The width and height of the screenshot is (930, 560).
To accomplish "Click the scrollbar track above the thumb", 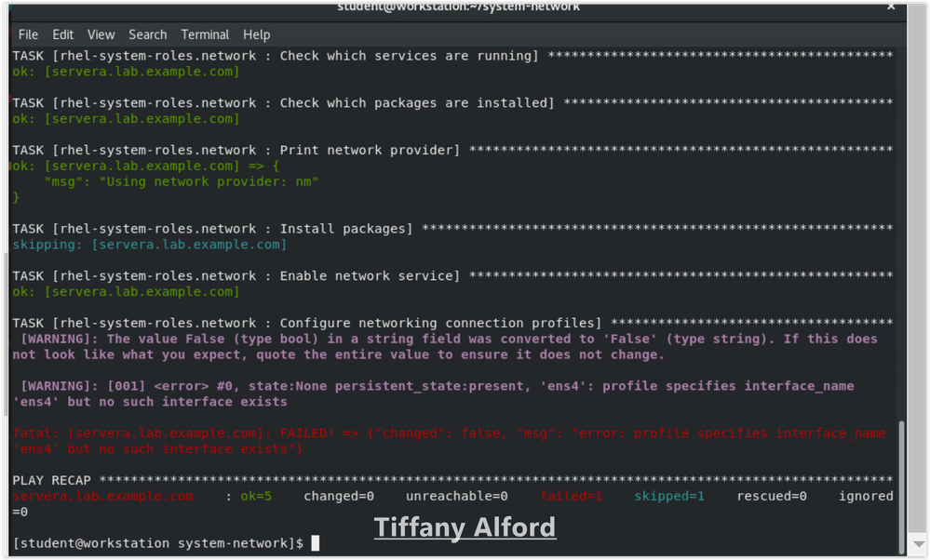I will [x=901, y=233].
